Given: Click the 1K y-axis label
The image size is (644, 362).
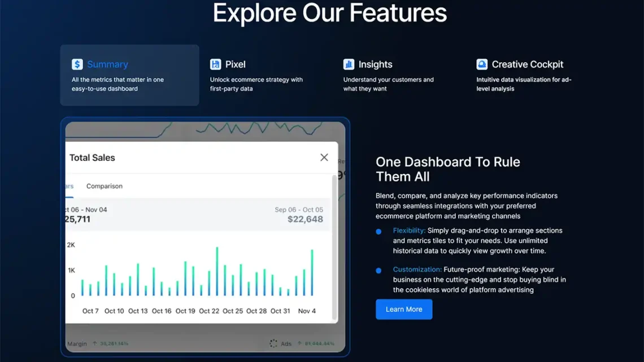Looking at the screenshot, I should coord(72,270).
